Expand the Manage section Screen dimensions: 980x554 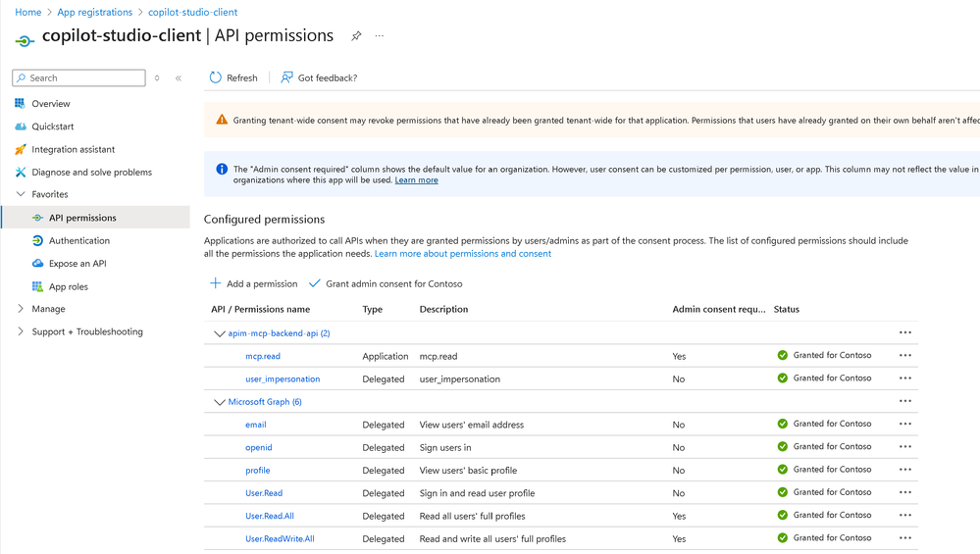click(21, 309)
